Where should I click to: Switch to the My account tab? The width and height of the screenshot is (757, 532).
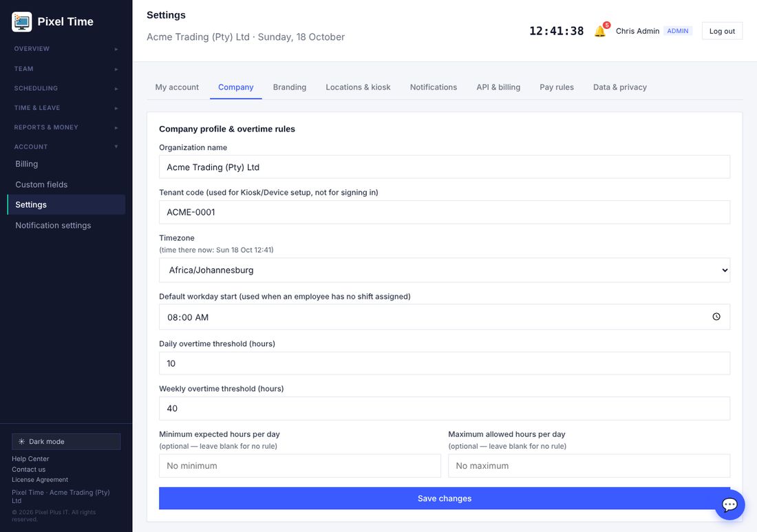pyautogui.click(x=177, y=87)
